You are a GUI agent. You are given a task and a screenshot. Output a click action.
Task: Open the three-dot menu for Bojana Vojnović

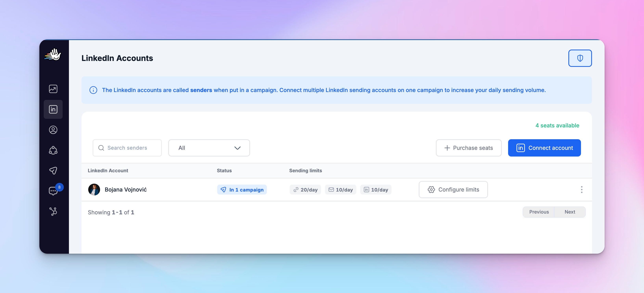pyautogui.click(x=582, y=190)
